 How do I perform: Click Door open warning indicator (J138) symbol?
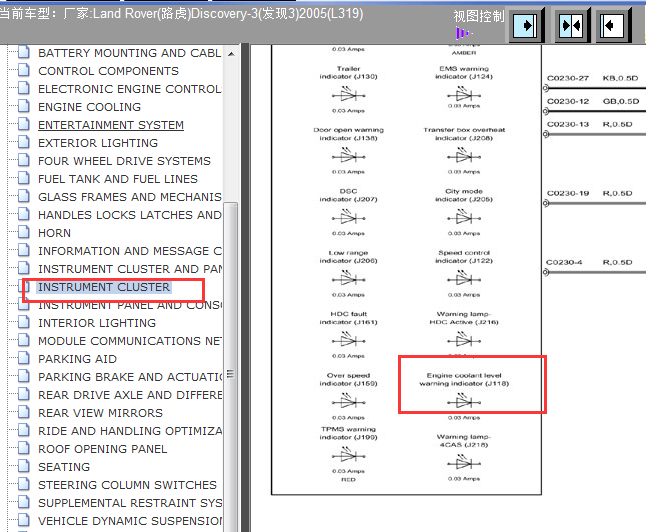click(x=349, y=157)
